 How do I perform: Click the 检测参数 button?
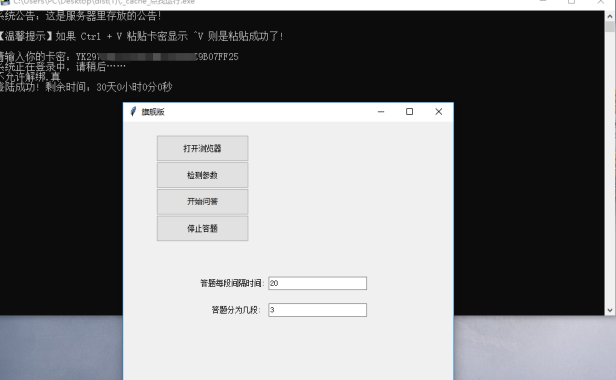[202, 175]
